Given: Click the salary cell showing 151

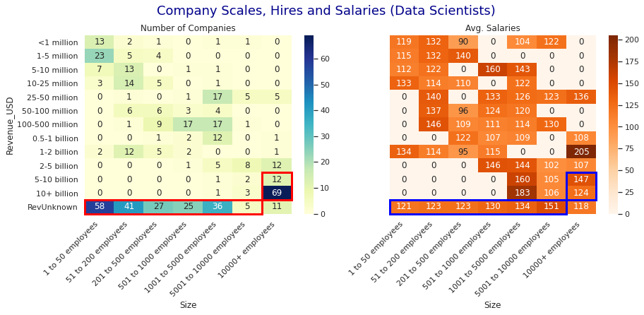Looking at the screenshot, I should click(x=551, y=207).
